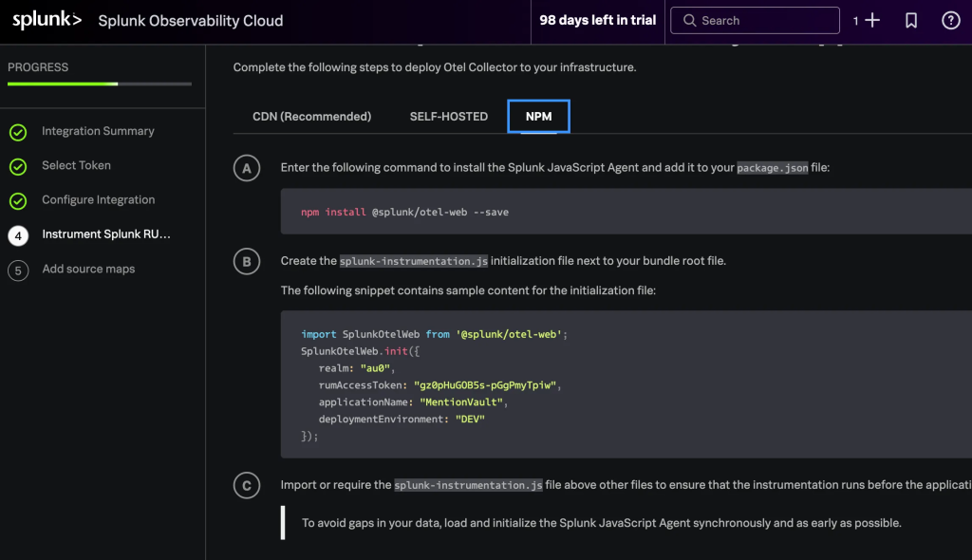Click the Integration Summary green checkmark
This screenshot has width=972, height=560.
[18, 132]
